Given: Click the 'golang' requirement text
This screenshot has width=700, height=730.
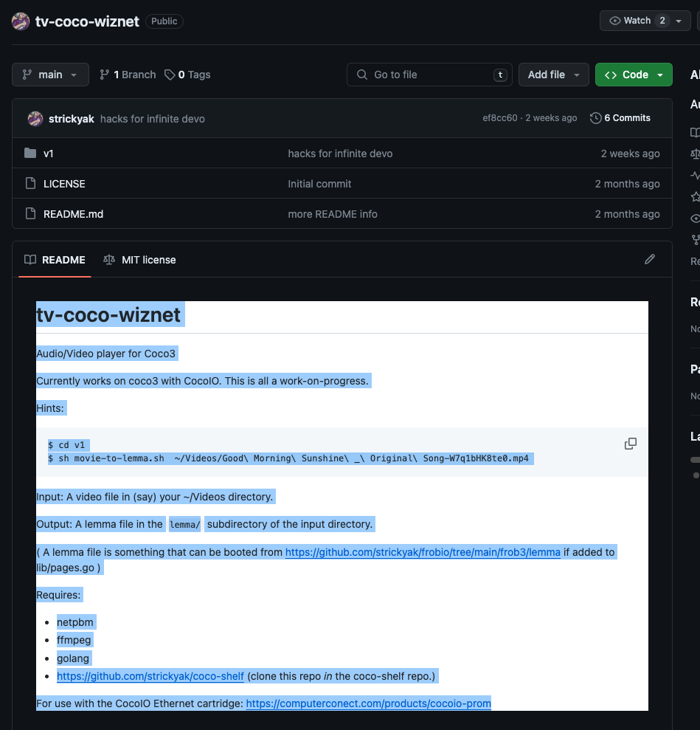Looking at the screenshot, I should coord(73,658).
